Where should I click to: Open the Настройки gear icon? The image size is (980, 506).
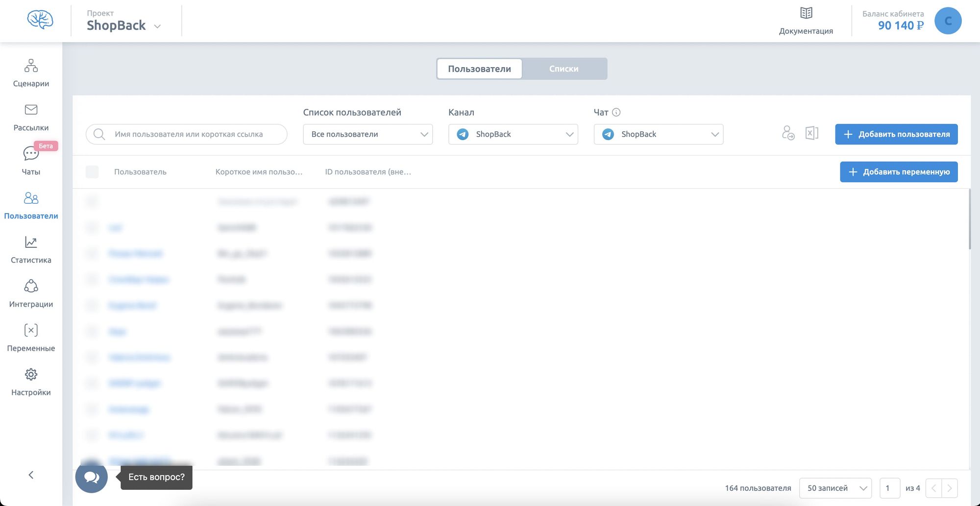[x=31, y=374]
